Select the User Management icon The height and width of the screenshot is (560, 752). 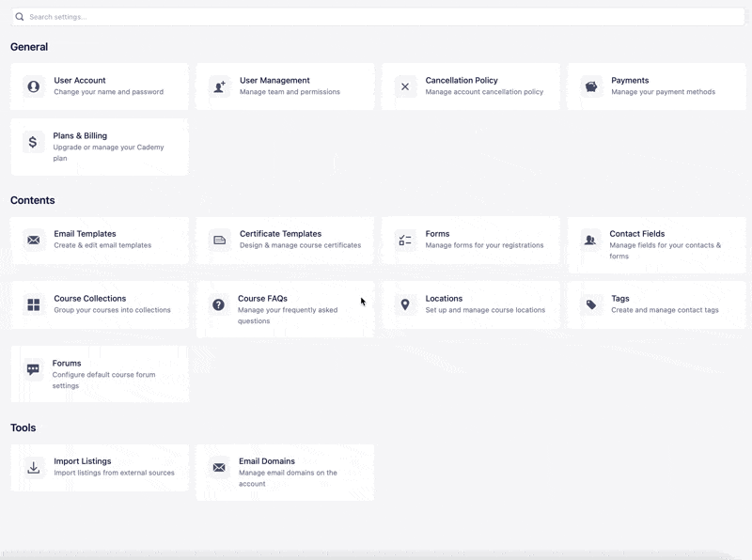[220, 86]
